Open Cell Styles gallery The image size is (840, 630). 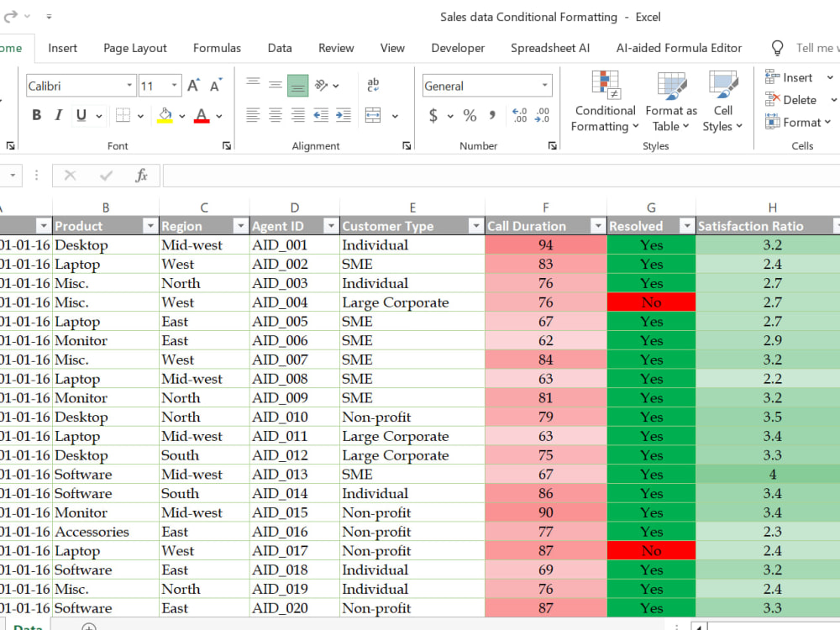[722, 102]
